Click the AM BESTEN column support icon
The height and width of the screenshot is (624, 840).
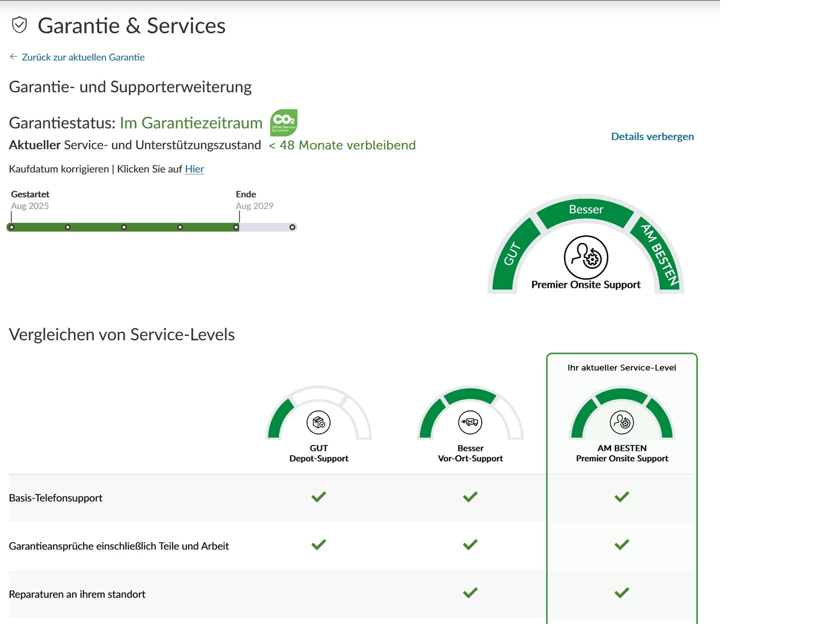point(621,423)
